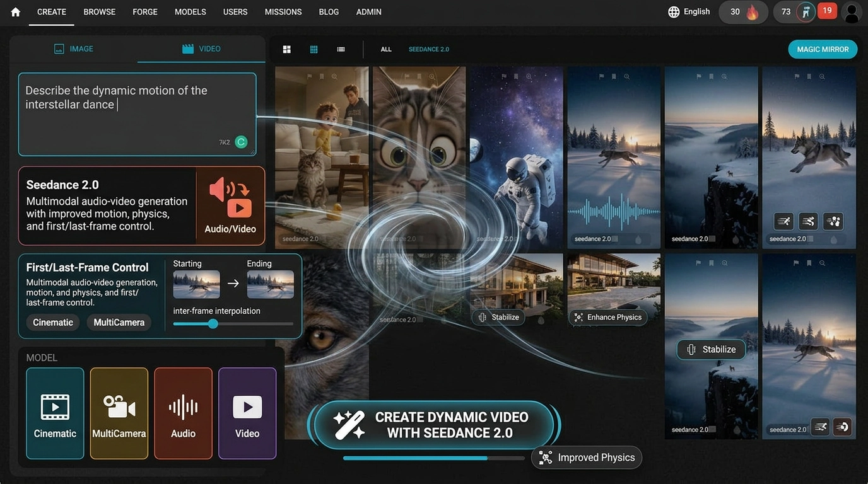Open the CREATE menu
The image size is (868, 484).
tap(52, 12)
